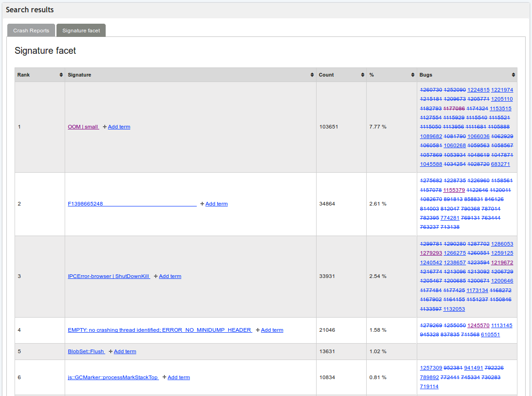The image size is (532, 396).
Task: Switch to the Crash Reports tab
Action: (31, 30)
